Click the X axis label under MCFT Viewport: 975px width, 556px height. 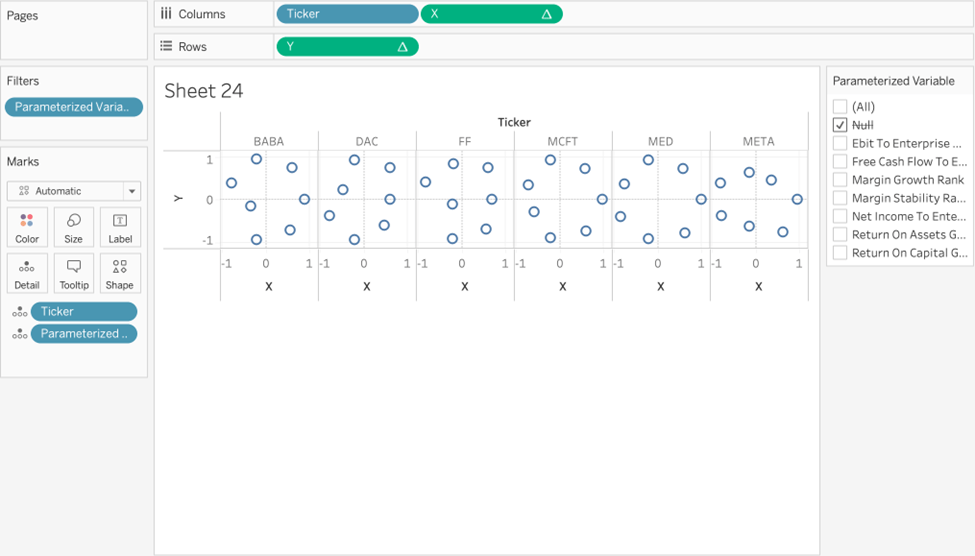tap(563, 287)
